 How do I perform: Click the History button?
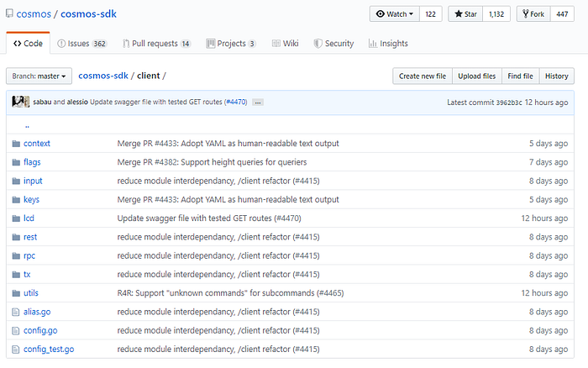pos(556,76)
